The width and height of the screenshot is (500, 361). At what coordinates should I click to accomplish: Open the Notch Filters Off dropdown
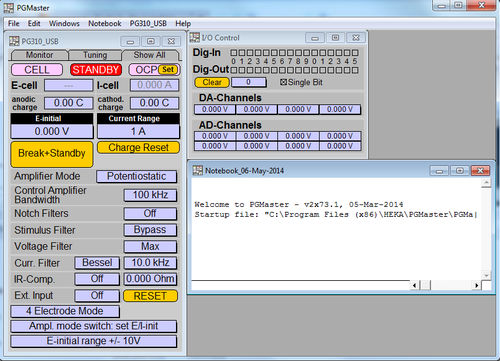(x=150, y=213)
